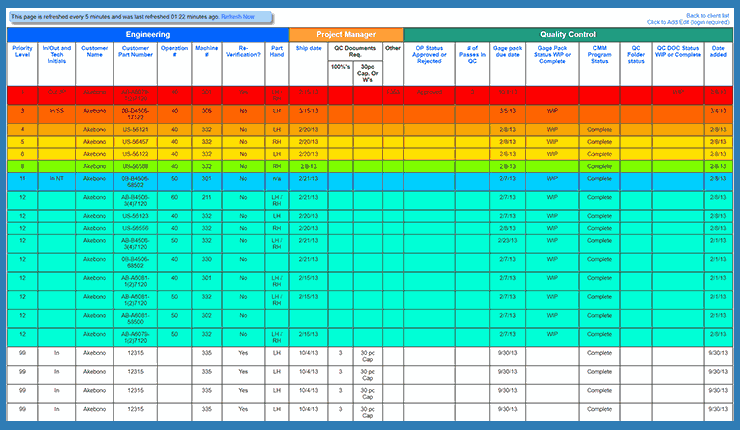Image resolution: width=740 pixels, height=430 pixels.
Task: Click part number US-56121
Action: 135,129
